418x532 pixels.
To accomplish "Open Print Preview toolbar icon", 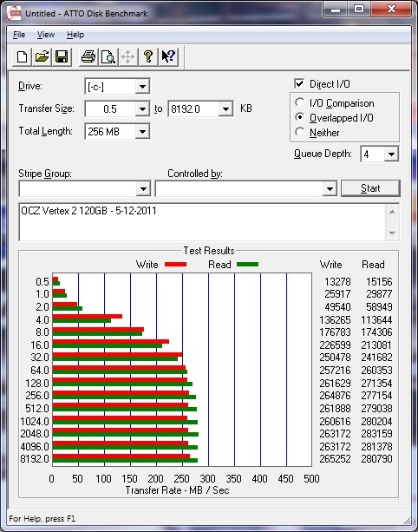I will pyautogui.click(x=108, y=56).
